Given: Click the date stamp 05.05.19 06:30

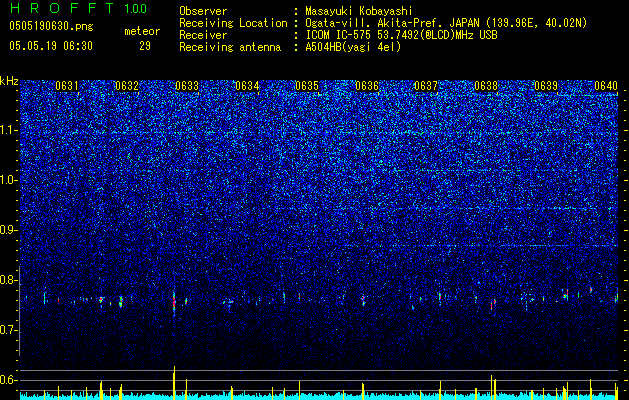Looking at the screenshot, I should pos(51,46).
